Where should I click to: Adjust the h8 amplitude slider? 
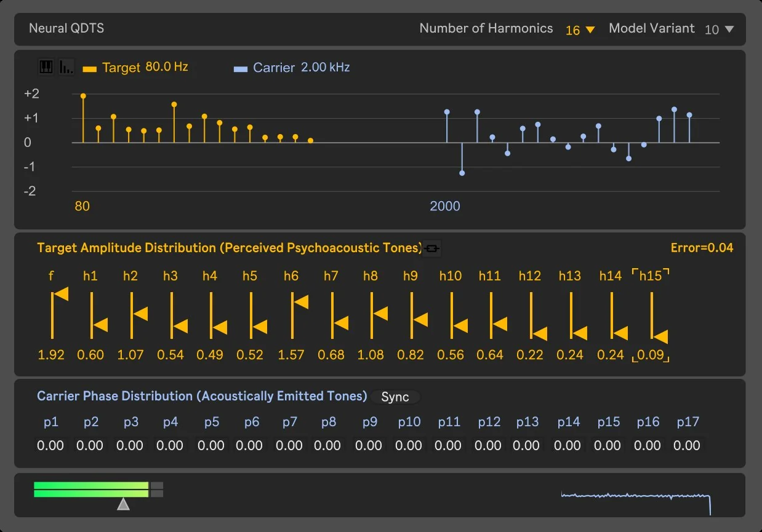[379, 315]
